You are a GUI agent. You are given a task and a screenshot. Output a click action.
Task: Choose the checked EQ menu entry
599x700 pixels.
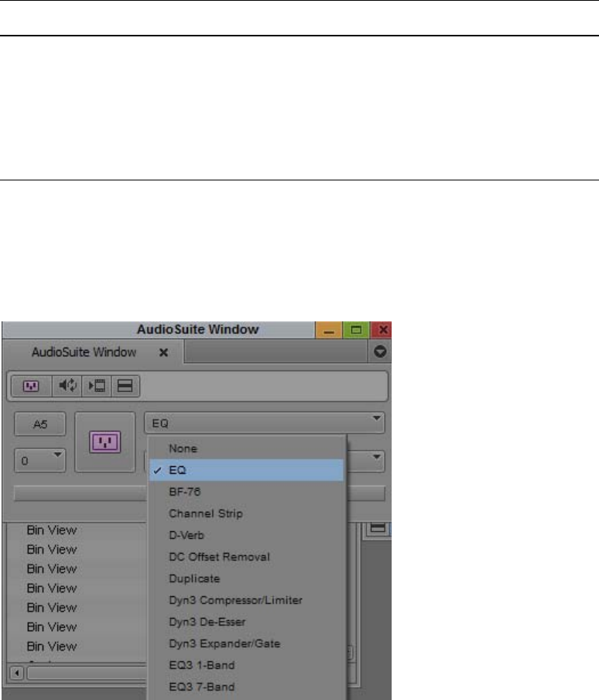tap(246, 470)
